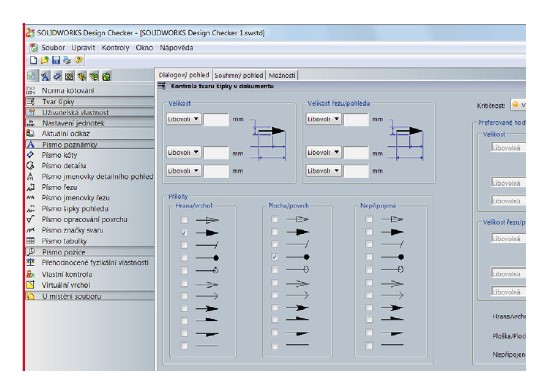Click the ISO icon beside Norma kótování
Image resolution: width=552 pixels, height=385 pixels.
coord(31,90)
